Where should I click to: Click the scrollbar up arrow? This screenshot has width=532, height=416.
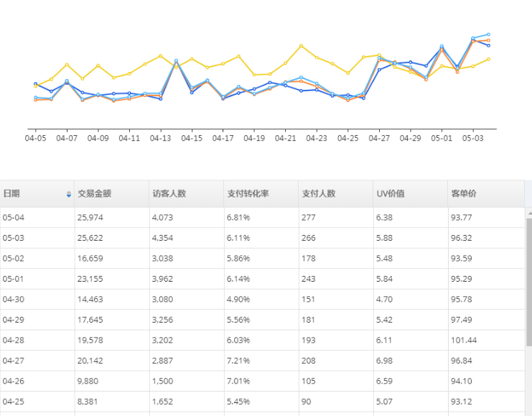(x=529, y=213)
